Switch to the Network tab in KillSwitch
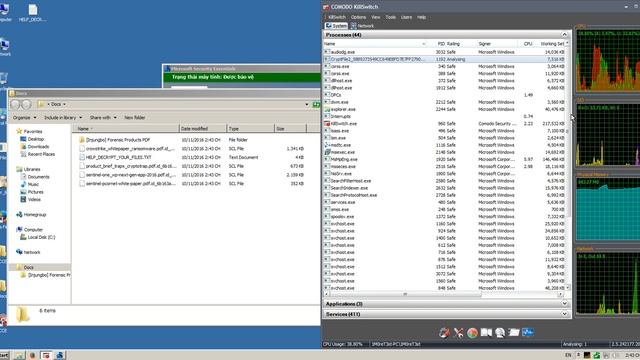Viewport: 640px width, 360px height. click(x=362, y=26)
